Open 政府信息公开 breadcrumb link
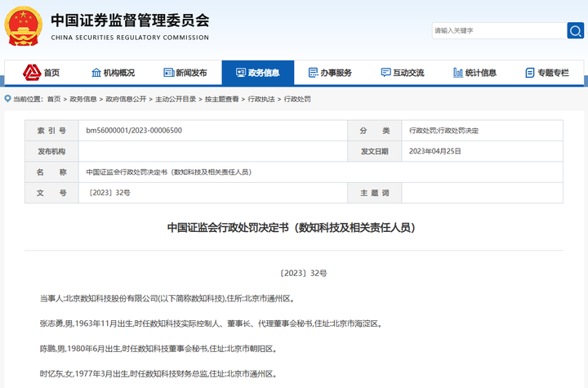This screenshot has width=588, height=388. click(x=126, y=99)
